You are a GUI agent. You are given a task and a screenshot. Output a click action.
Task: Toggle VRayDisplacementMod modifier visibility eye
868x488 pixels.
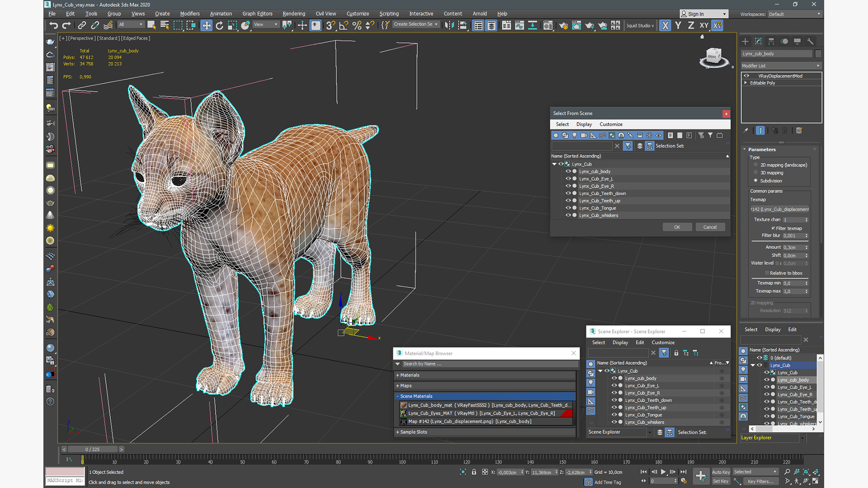point(747,76)
